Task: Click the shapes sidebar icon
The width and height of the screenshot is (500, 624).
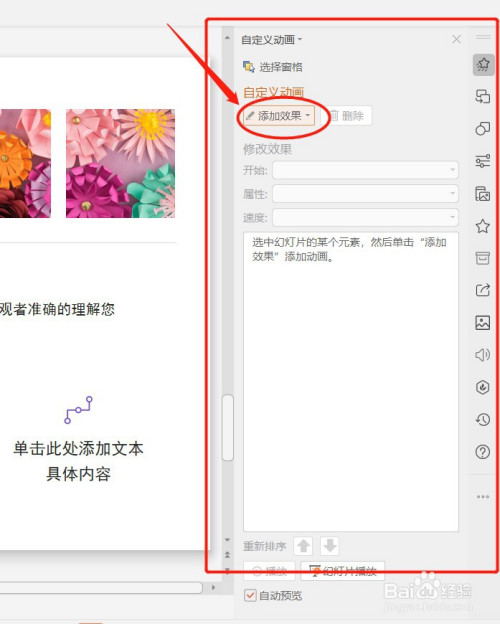Action: [x=483, y=129]
